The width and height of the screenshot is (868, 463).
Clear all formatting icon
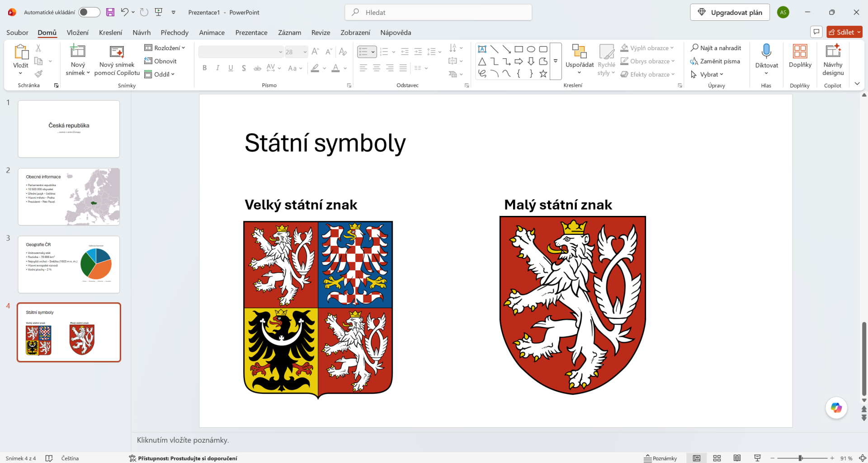tap(343, 51)
